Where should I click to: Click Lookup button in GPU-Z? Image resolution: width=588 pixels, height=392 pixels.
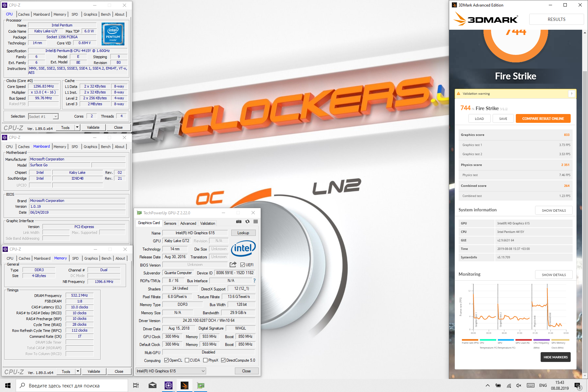coord(243,233)
